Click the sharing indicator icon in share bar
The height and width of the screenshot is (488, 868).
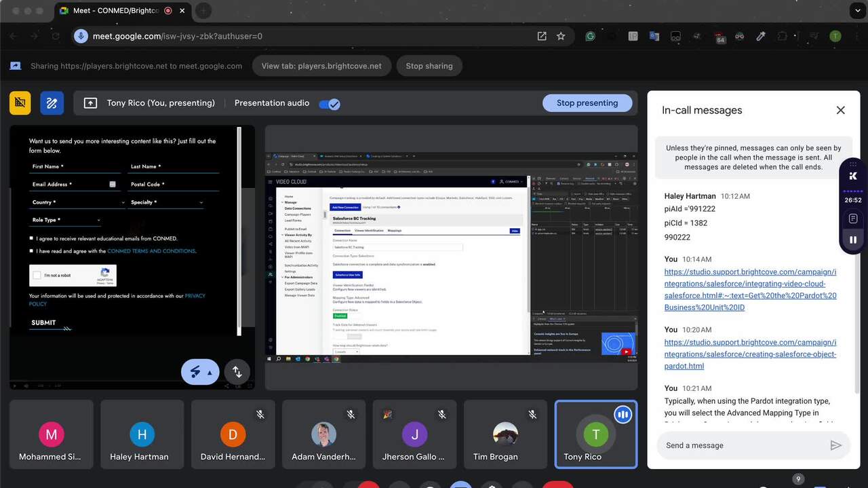(15, 66)
